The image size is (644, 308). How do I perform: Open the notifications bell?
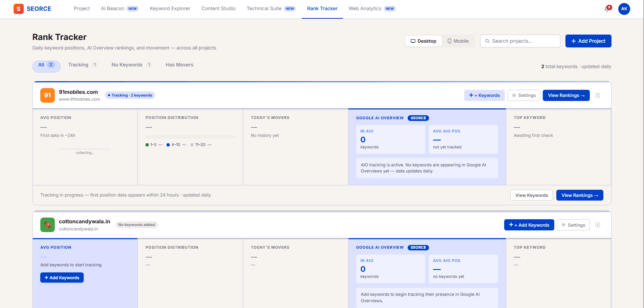pos(607,9)
